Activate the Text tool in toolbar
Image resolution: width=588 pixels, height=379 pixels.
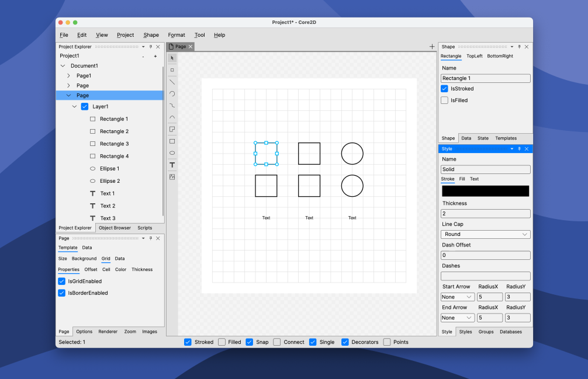pyautogui.click(x=172, y=165)
